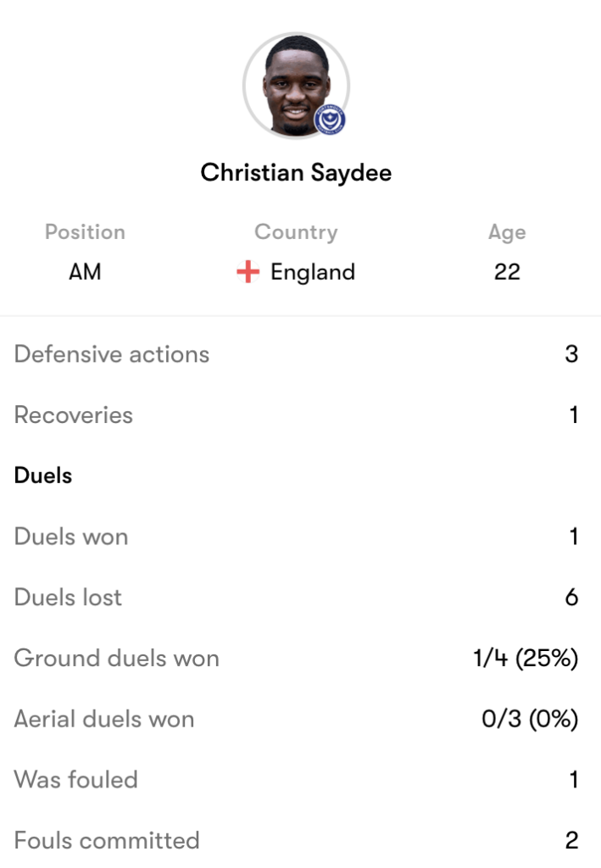
Task: Select the Fouls committed row
Action: pos(296,840)
